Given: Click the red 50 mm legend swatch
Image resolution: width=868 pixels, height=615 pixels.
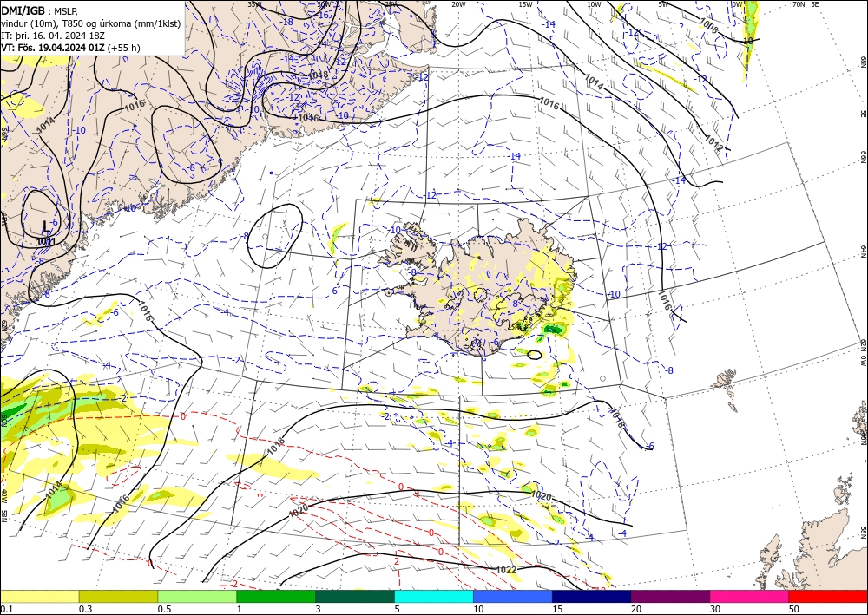Looking at the screenshot, I should [x=828, y=596].
